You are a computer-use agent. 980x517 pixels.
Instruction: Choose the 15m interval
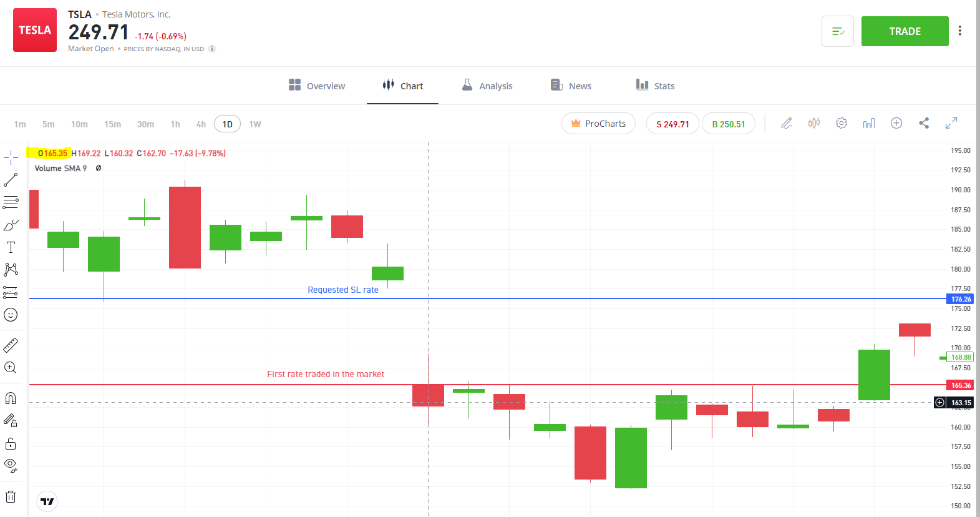click(x=113, y=124)
